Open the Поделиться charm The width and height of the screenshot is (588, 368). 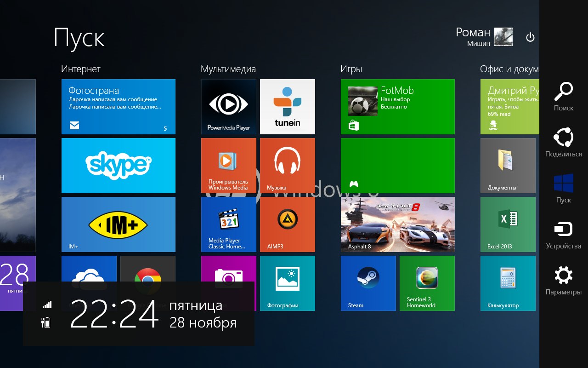pos(563,142)
